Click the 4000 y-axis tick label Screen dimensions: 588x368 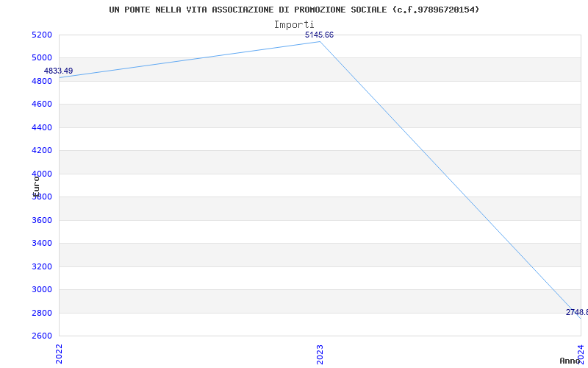point(42,174)
